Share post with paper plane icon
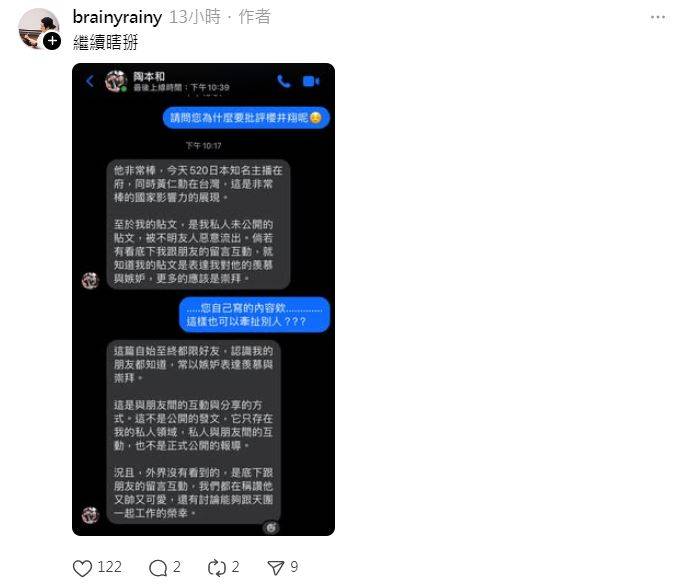 point(276,568)
